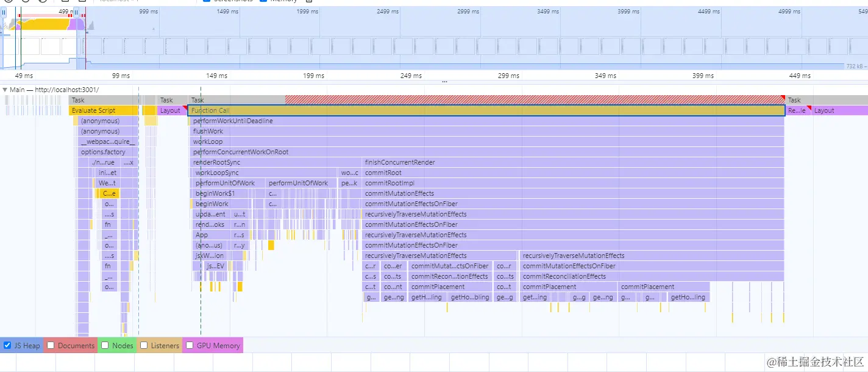Select the getH...ling frame
This screenshot has width=868, height=372.
427,297
